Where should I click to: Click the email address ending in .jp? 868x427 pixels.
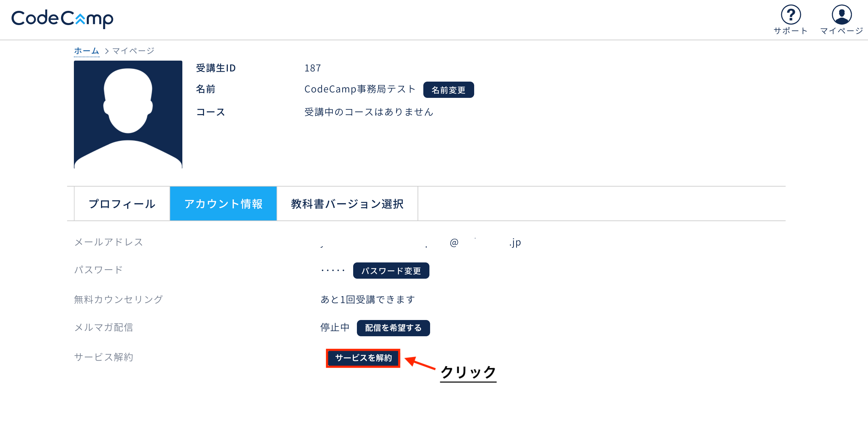click(x=420, y=242)
